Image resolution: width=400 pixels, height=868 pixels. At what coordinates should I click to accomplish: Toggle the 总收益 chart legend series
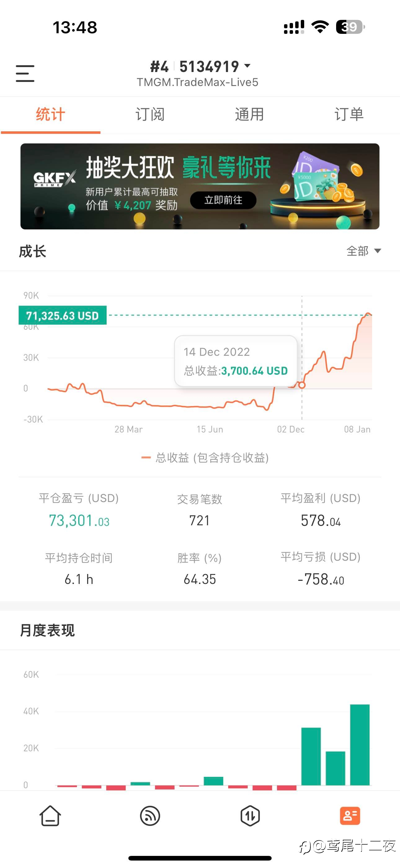pyautogui.click(x=205, y=458)
